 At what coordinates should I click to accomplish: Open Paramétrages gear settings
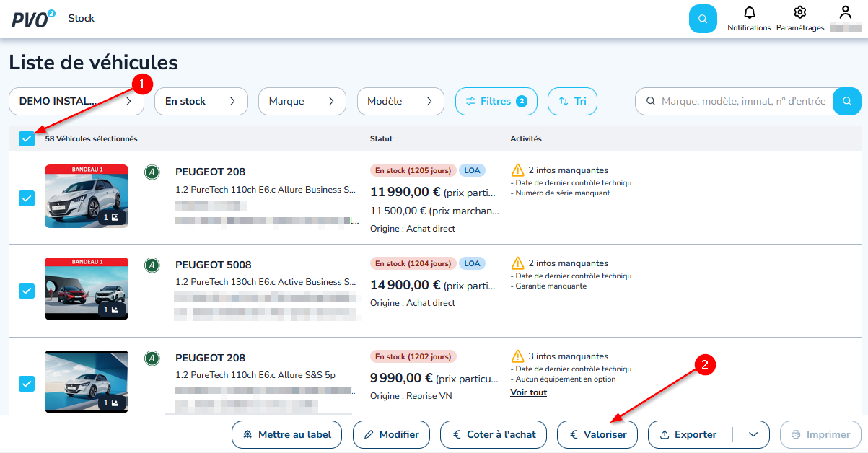[x=799, y=19]
